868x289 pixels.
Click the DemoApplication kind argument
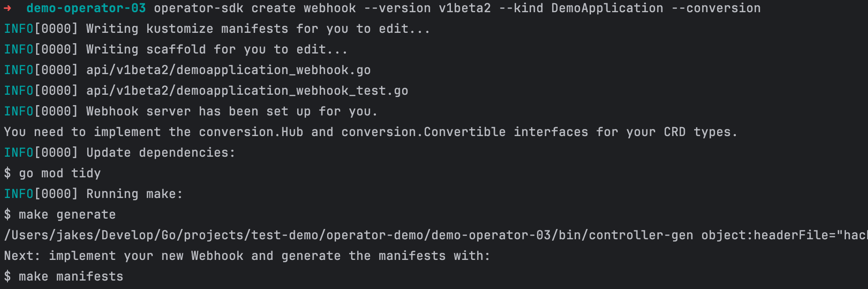coord(607,8)
